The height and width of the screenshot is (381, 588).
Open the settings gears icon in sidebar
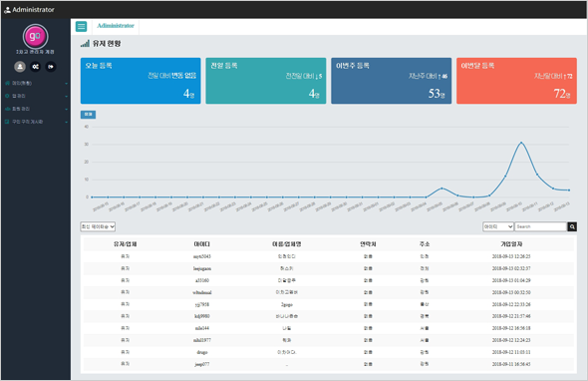35,67
